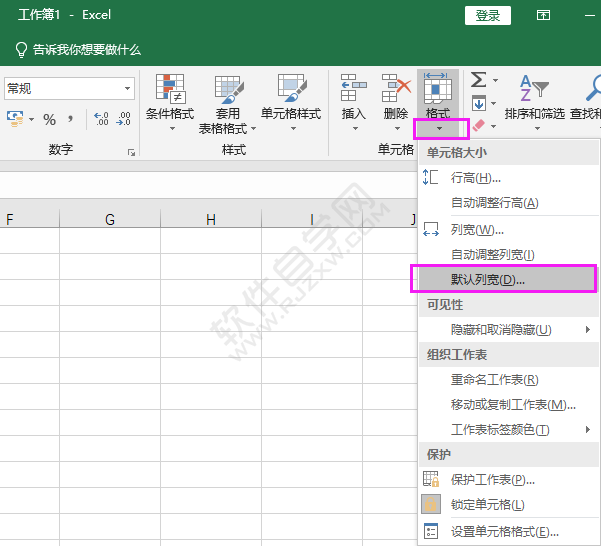Choose Row Height (行高) menu item

click(x=509, y=178)
